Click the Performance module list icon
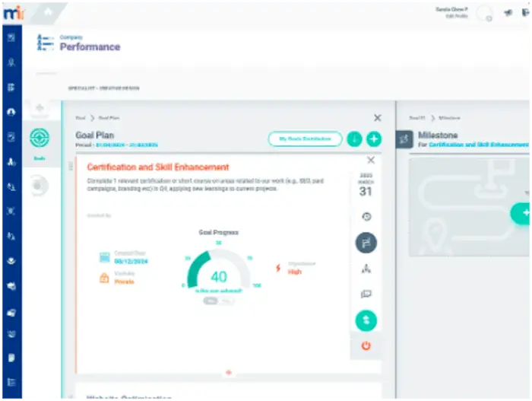Viewport: 532px width, 401px height. pos(45,43)
